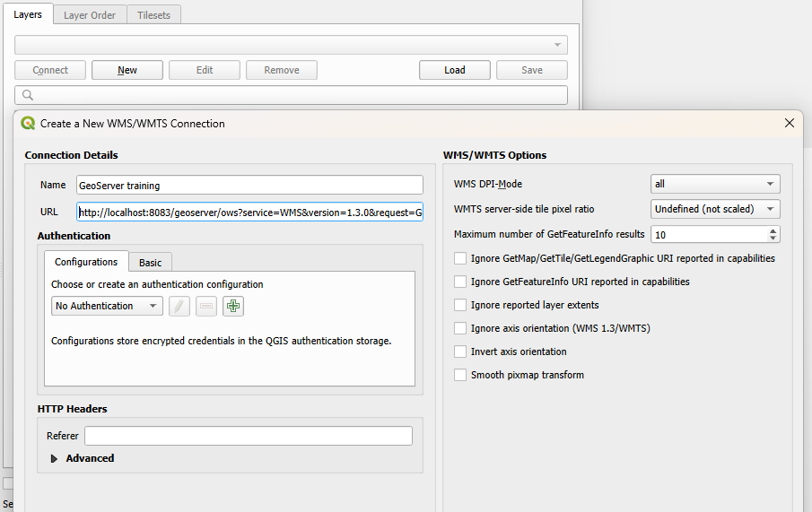
Task: Open the WMS DPI-Mode dropdown
Action: tap(715, 184)
